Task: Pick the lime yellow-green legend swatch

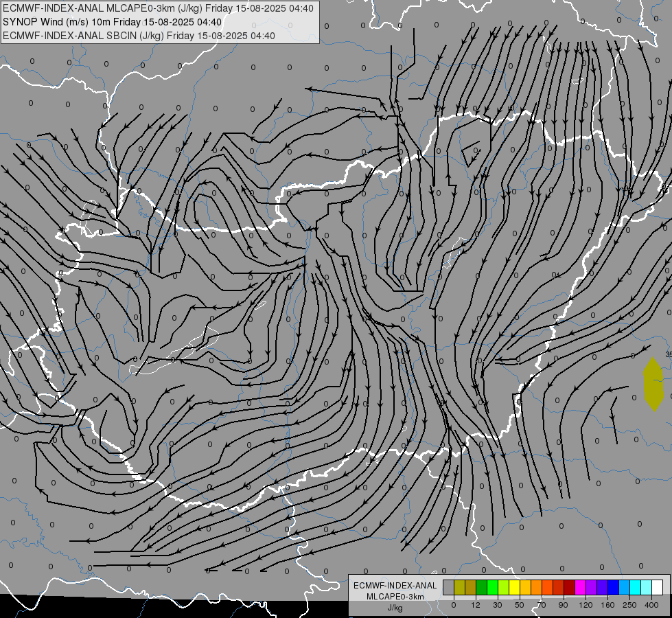Action: click(504, 587)
